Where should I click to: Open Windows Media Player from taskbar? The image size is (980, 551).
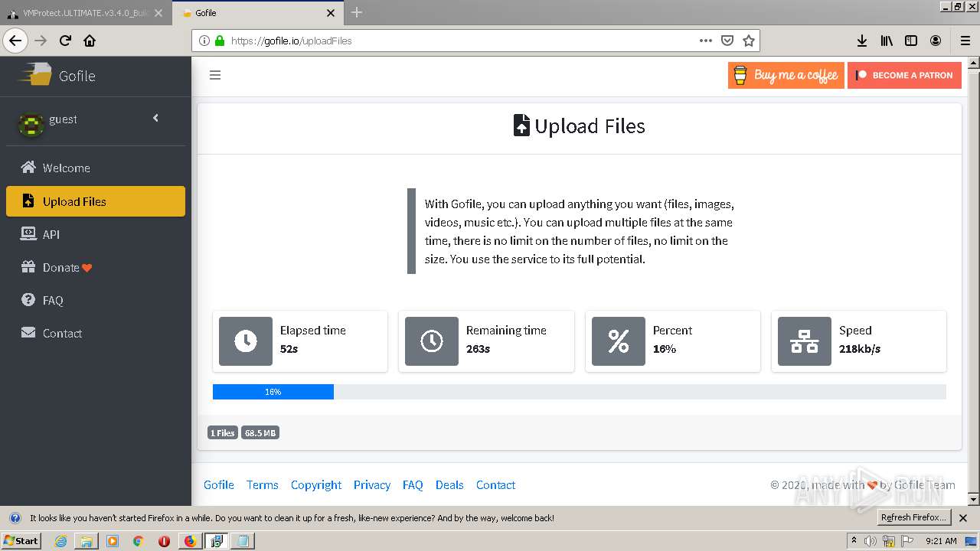tap(113, 541)
